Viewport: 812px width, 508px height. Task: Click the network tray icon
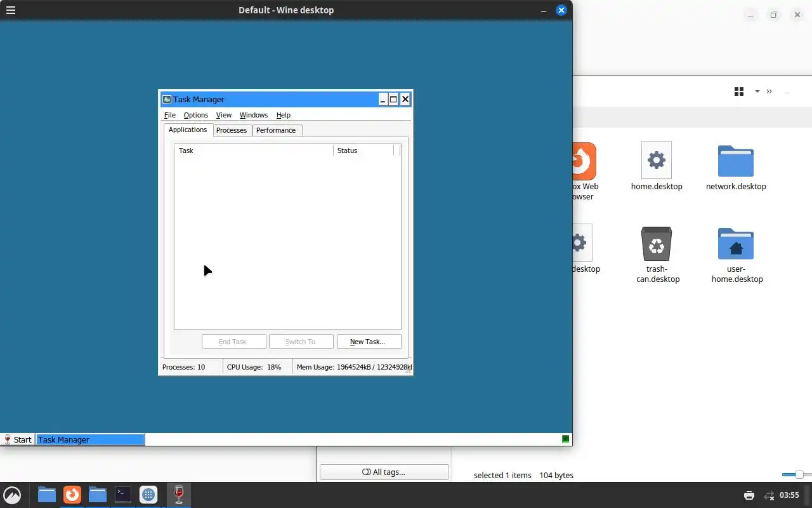[769, 495]
